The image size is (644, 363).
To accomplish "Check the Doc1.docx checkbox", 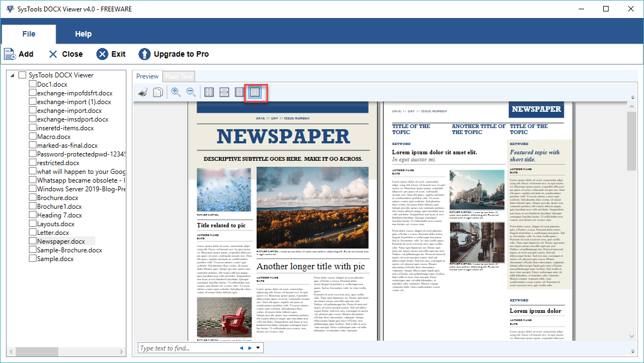I will point(33,84).
